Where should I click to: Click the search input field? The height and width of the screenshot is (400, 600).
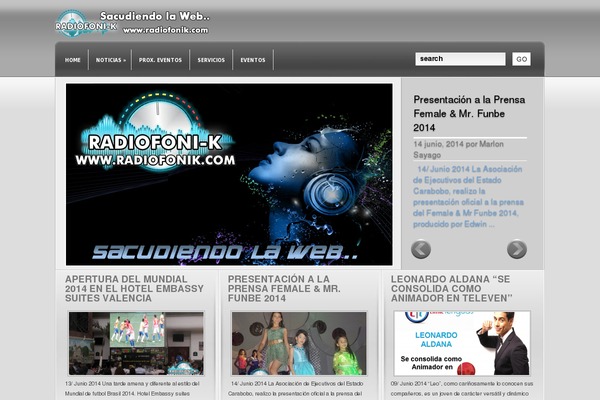pyautogui.click(x=460, y=59)
